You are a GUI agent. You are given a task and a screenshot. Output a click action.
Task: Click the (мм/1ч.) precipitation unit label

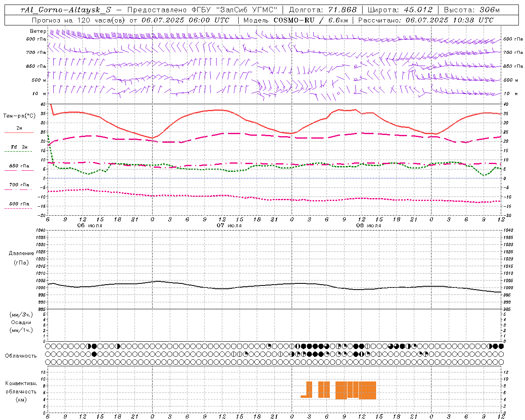coord(21,330)
